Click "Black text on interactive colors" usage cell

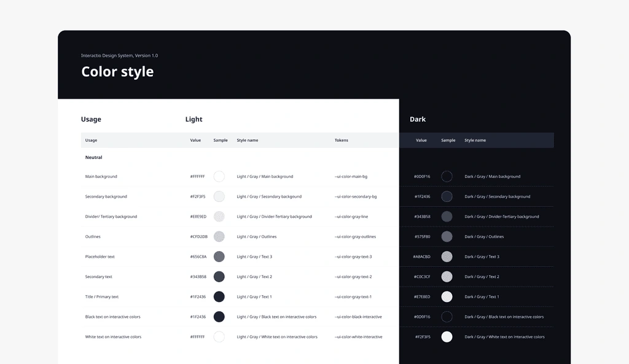(x=113, y=317)
